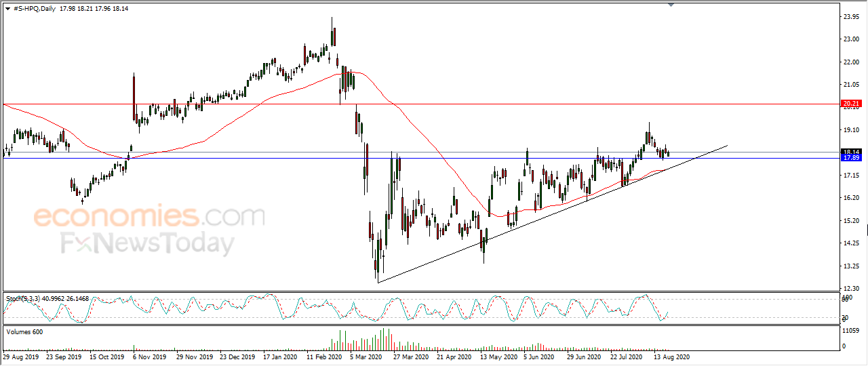Click the Volumes 600 indicator label
Screen dimensions: 868x366
pyautogui.click(x=24, y=331)
